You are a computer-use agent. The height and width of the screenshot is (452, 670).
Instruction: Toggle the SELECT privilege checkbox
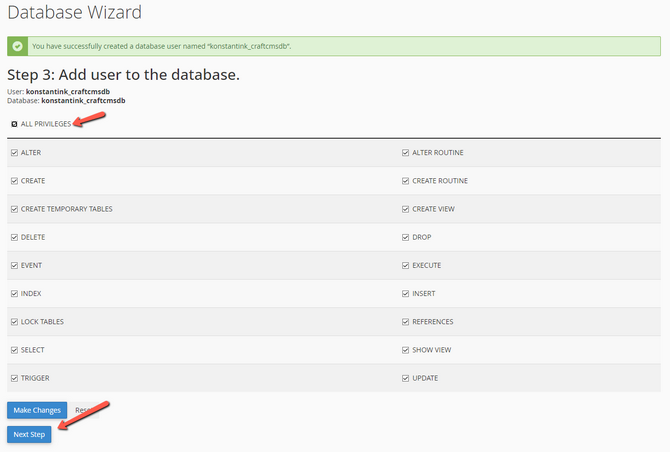pos(14,350)
